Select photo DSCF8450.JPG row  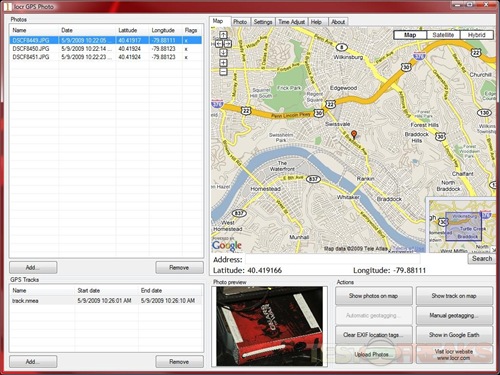(106, 49)
